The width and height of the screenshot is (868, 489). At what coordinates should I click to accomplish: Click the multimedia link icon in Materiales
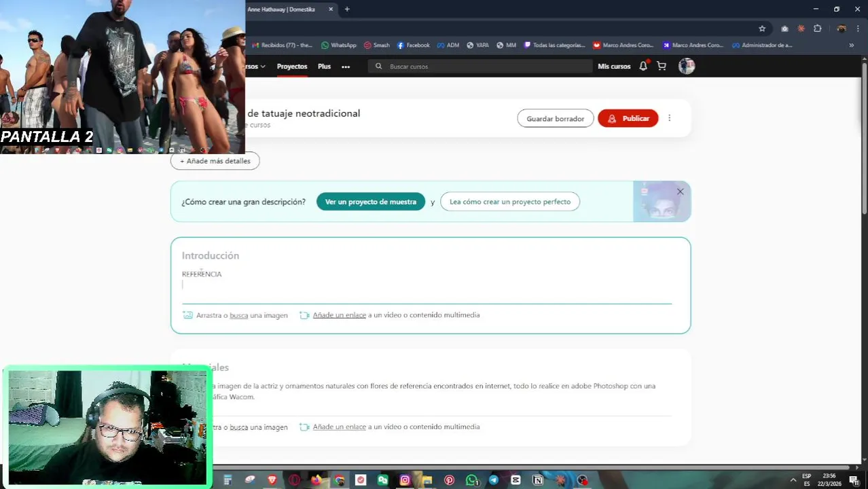(x=304, y=427)
